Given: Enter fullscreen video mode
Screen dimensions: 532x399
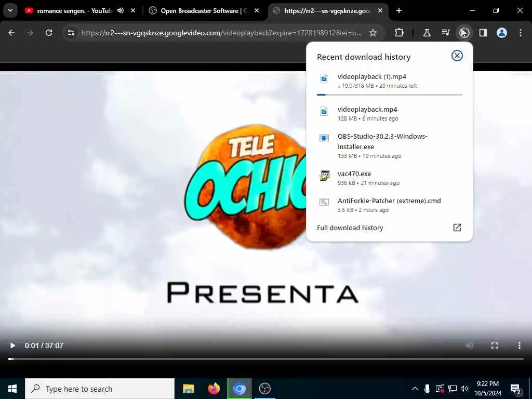Looking at the screenshot, I should [x=495, y=345].
